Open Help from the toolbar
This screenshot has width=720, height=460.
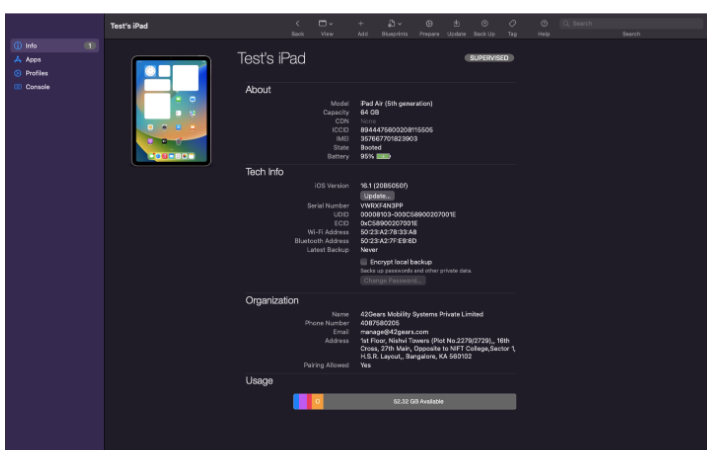coord(544,23)
